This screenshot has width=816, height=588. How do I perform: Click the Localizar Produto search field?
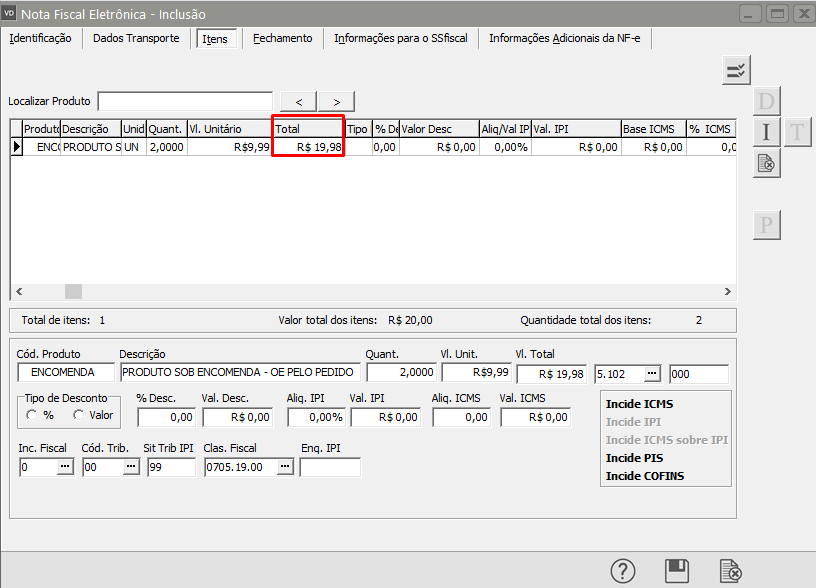click(185, 101)
